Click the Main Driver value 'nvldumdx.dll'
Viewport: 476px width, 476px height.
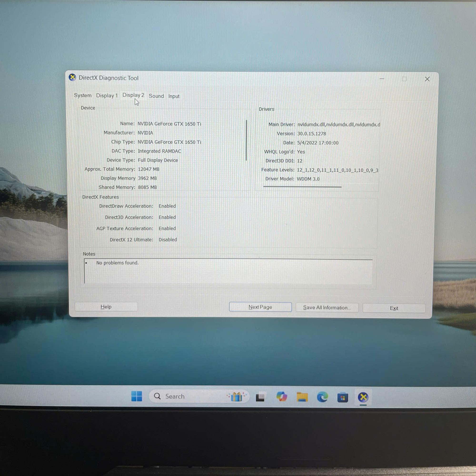tap(338, 125)
